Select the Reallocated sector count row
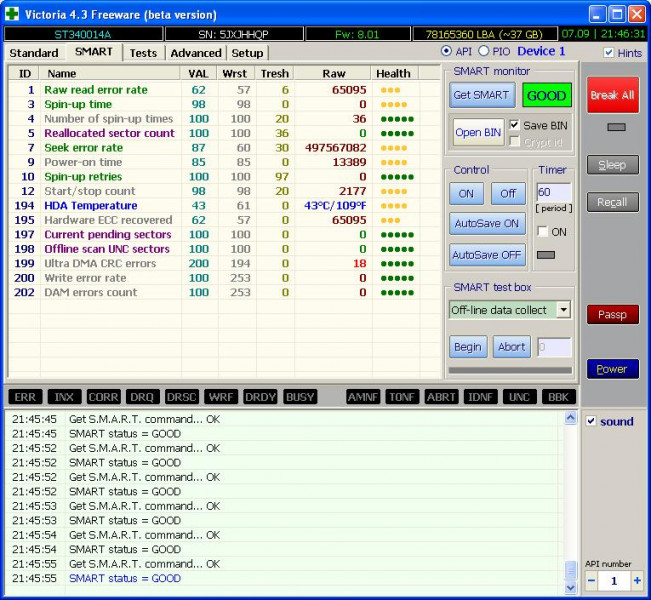 tap(224, 133)
